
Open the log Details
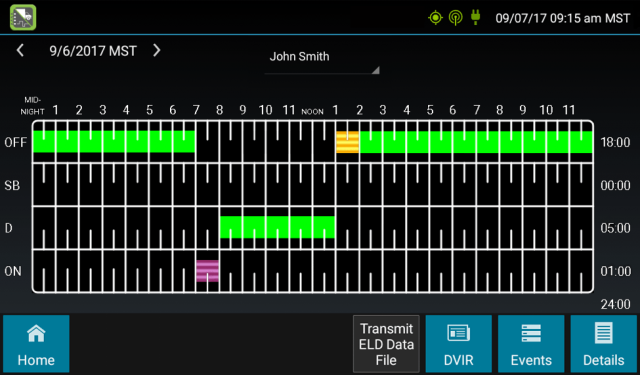click(x=604, y=344)
